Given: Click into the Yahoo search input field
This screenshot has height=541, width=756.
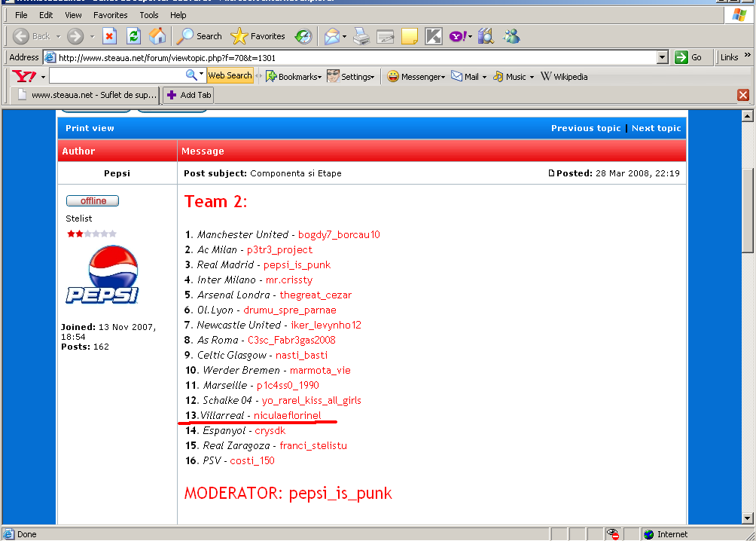Looking at the screenshot, I should [117, 76].
